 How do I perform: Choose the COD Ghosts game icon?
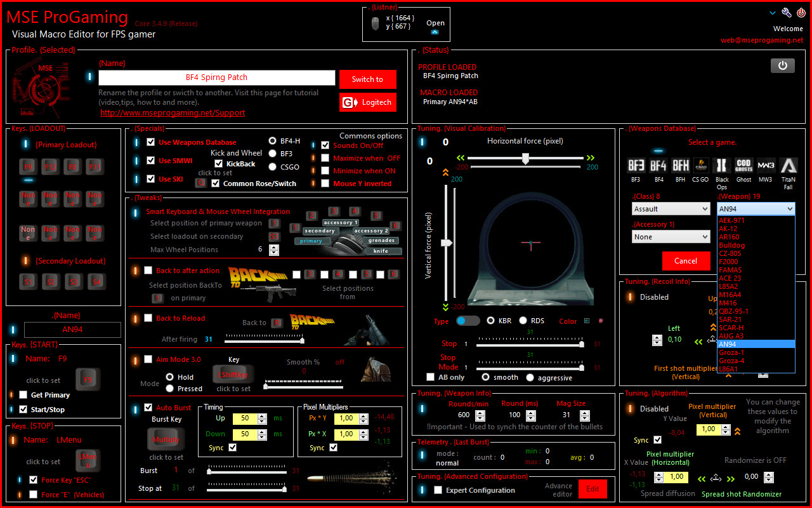tap(743, 166)
